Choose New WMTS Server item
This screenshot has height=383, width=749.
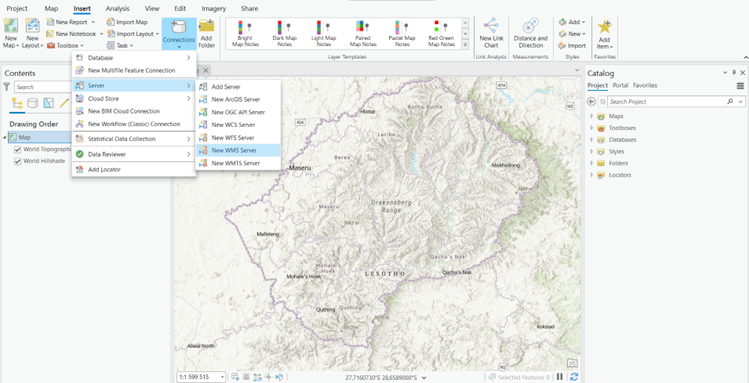tap(238, 163)
